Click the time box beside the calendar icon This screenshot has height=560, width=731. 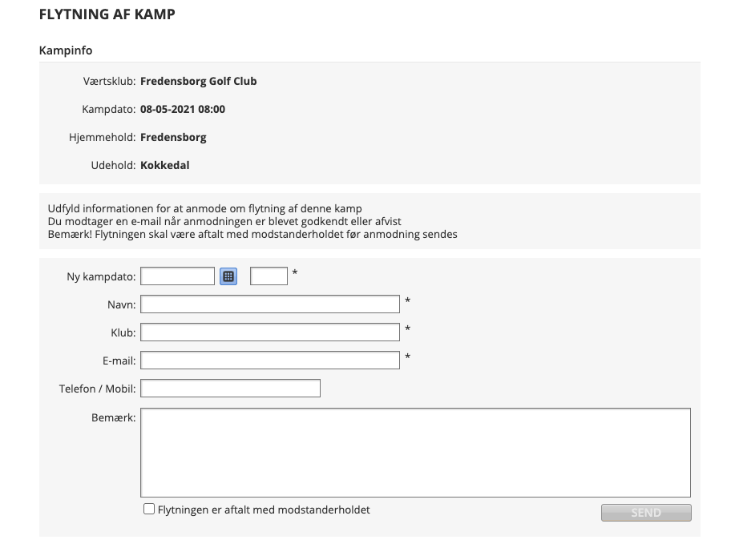pos(269,276)
